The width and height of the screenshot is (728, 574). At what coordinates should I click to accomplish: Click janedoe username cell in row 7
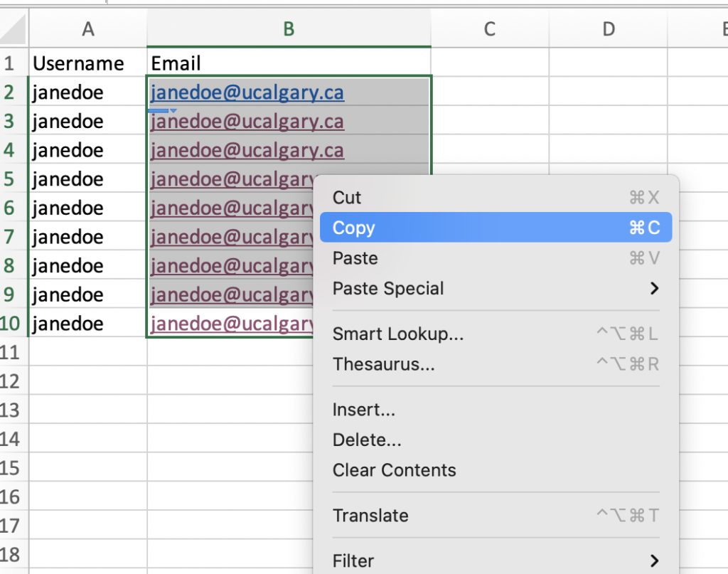tap(88, 236)
